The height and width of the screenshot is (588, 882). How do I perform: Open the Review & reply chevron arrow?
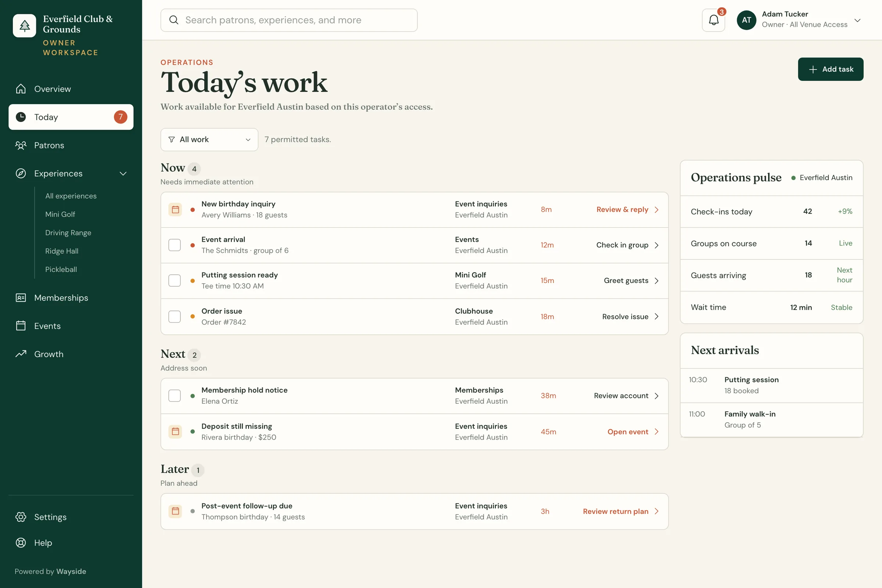(657, 209)
